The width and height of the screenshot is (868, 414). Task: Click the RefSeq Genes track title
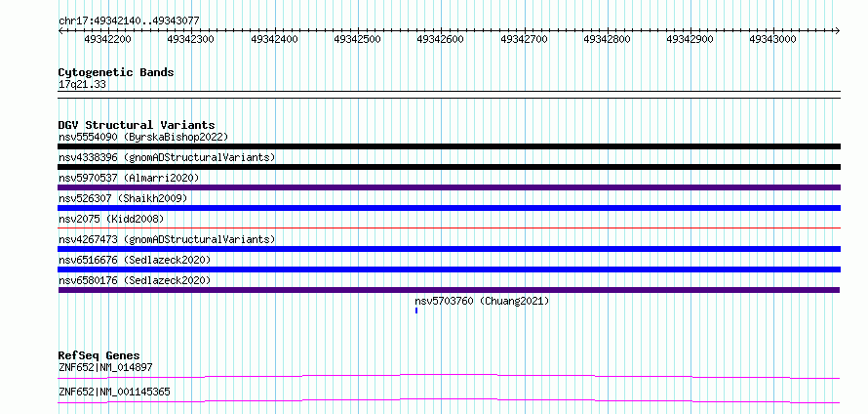(x=99, y=355)
